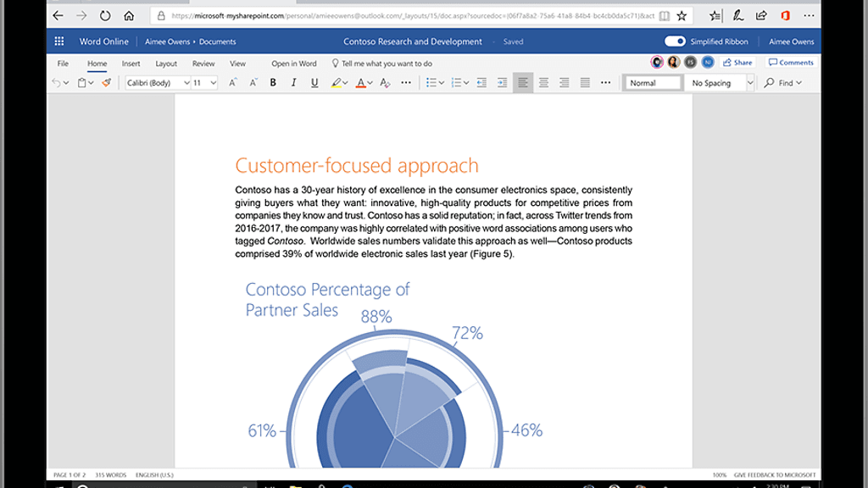
Task: Clear text formatting
Action: 385,83
